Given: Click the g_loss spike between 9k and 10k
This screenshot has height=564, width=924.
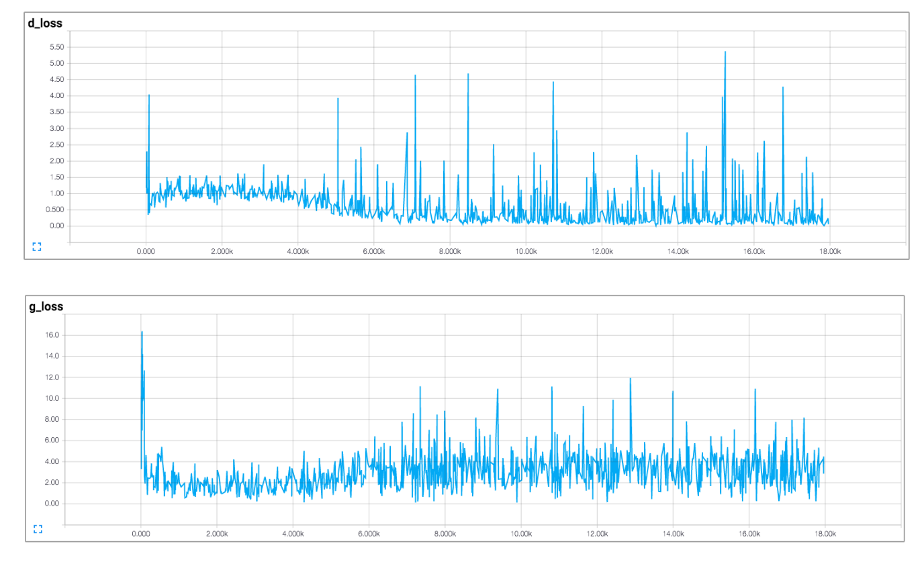Looking at the screenshot, I should (498, 390).
